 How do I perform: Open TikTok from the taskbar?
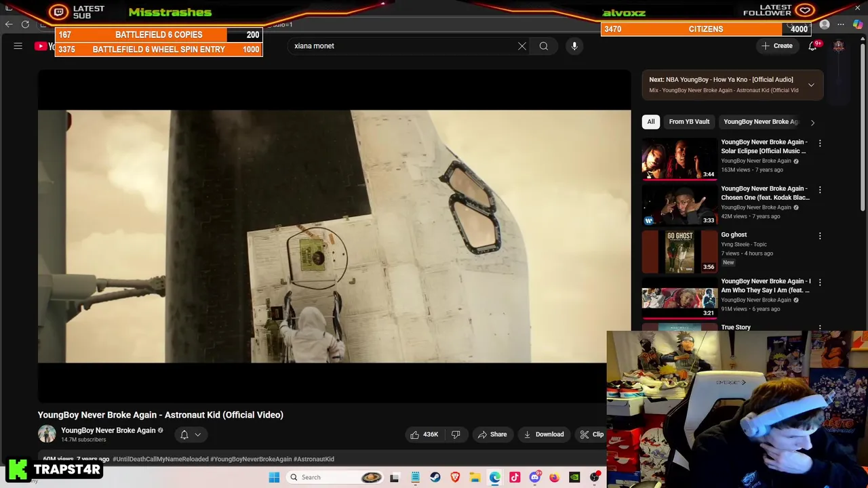515,477
